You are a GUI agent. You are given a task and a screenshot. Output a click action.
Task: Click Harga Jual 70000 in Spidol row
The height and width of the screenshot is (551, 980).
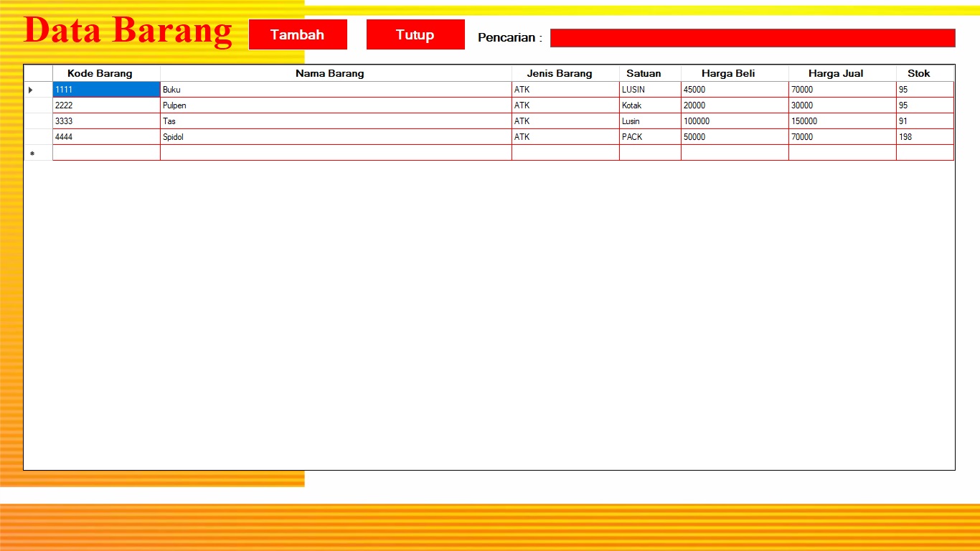click(842, 137)
